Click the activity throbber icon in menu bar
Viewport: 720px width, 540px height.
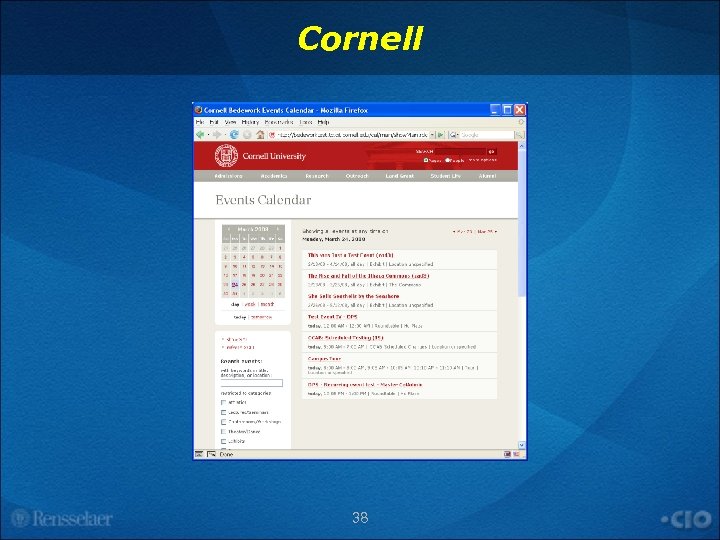coord(521,122)
